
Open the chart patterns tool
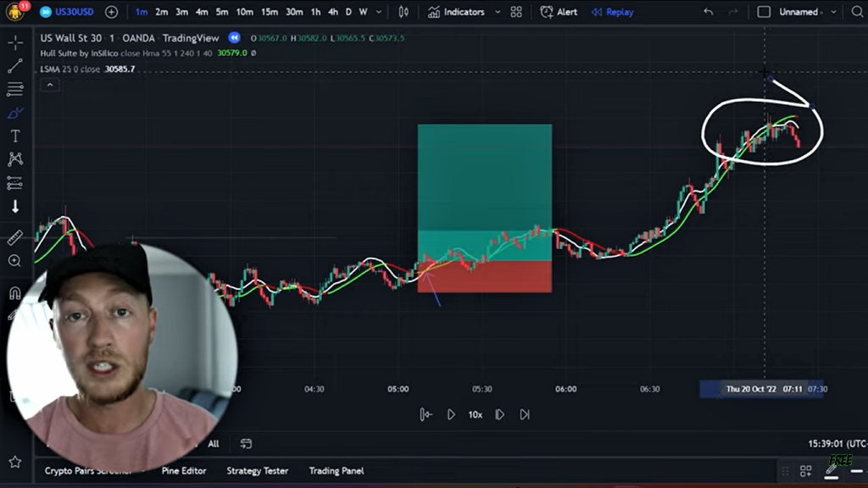15,159
